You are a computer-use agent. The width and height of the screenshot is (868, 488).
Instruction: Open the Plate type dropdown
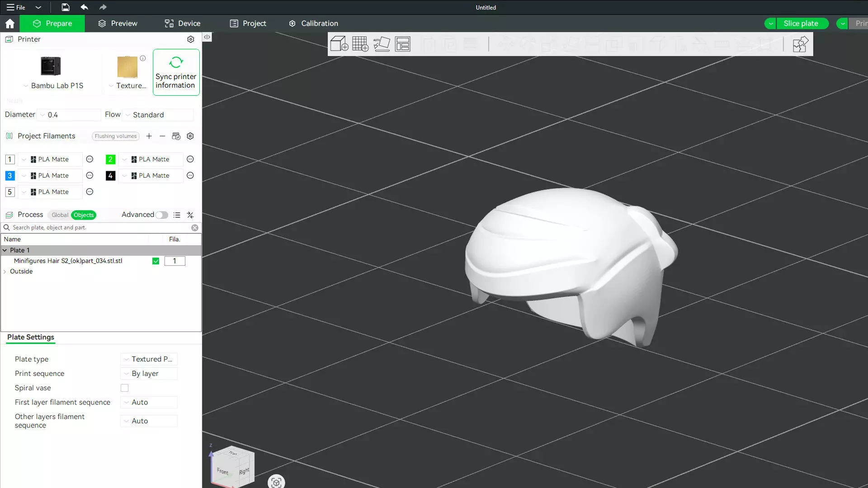click(x=149, y=359)
